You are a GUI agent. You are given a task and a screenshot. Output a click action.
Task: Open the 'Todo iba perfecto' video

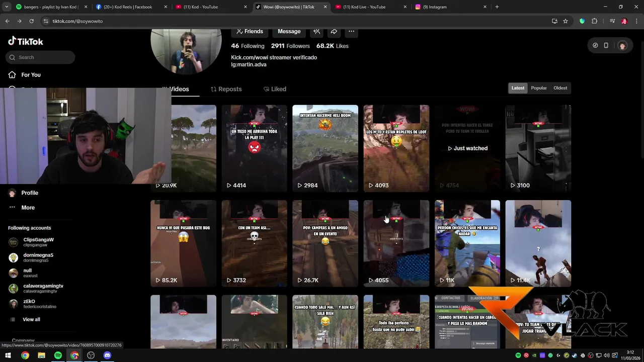(x=396, y=322)
